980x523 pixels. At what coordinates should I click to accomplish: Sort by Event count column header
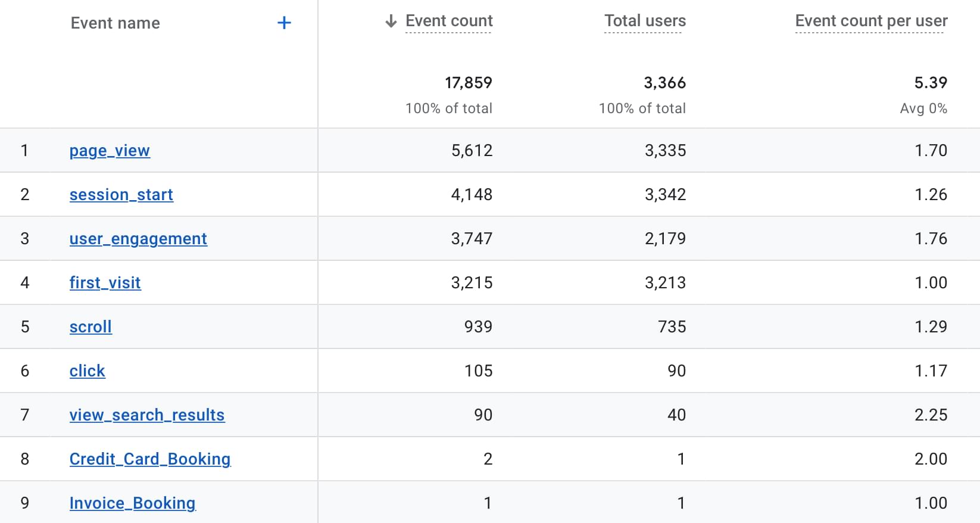(449, 21)
